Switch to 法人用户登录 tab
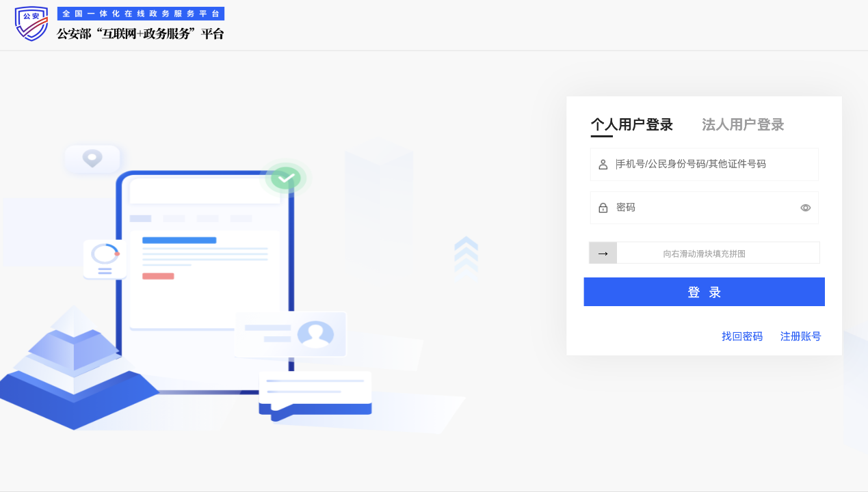Screen dimensions: 868x492 point(743,125)
